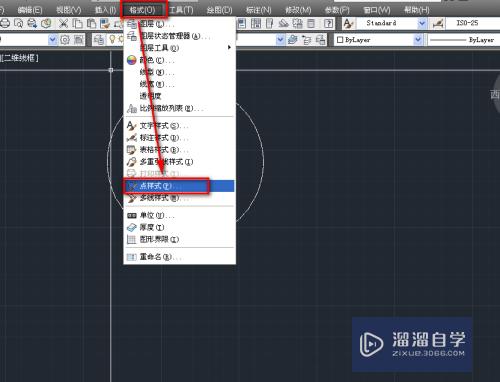The image size is (500, 382).
Task: Choose 线型(N)... menu item
Action: point(180,72)
